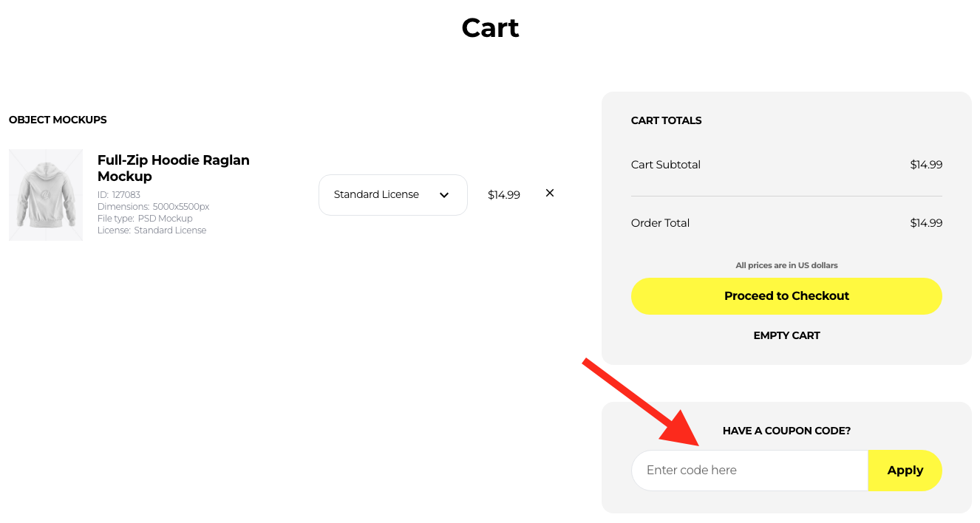Image resolution: width=980 pixels, height=523 pixels.
Task: Open the hoodie mockup thumbnail image
Action: 46,195
